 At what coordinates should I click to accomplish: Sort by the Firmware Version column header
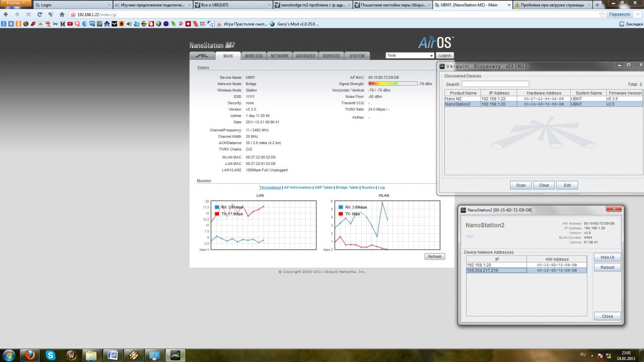click(625, 93)
